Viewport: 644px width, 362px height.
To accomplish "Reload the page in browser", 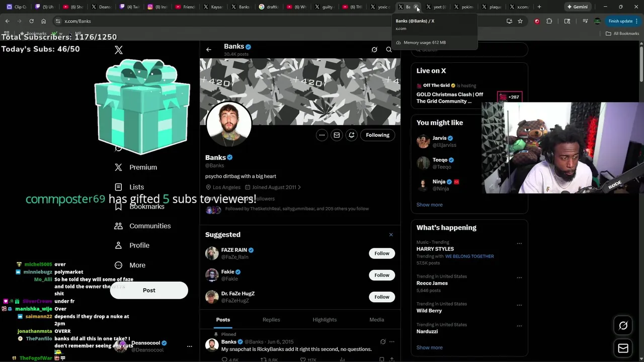I will [31, 21].
